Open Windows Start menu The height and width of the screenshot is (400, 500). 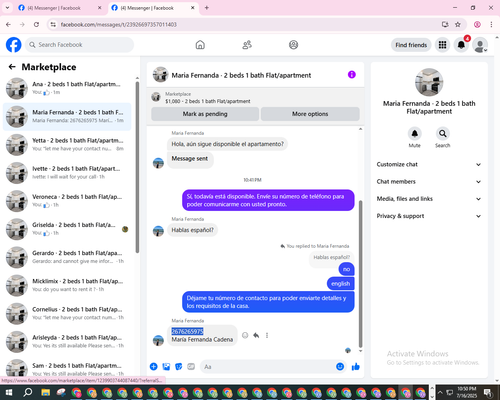pos(9,392)
